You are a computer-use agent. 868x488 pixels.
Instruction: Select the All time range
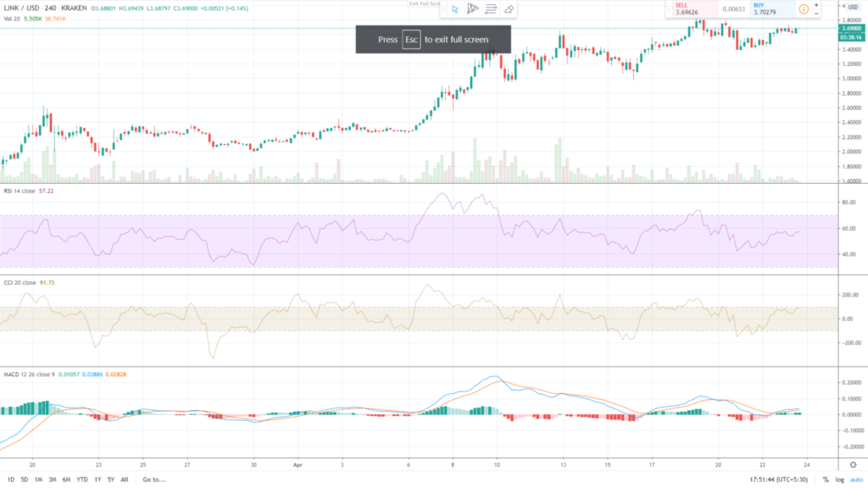(x=125, y=479)
